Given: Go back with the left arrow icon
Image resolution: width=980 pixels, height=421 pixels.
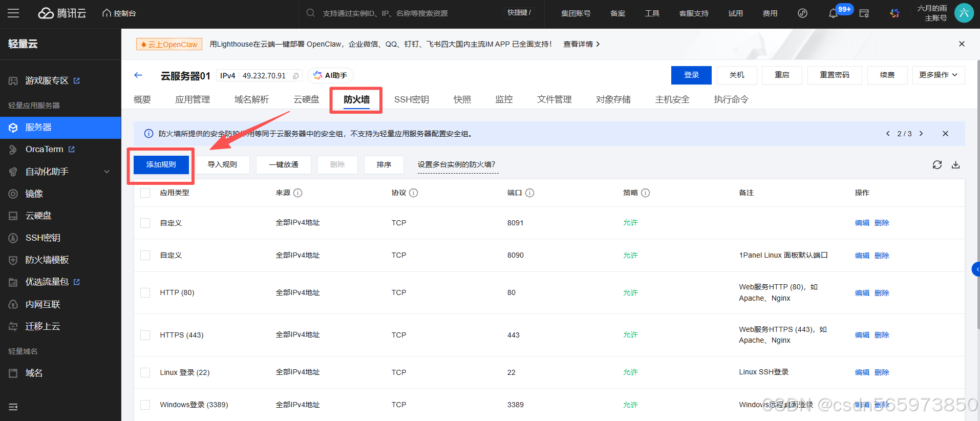Looking at the screenshot, I should 138,75.
